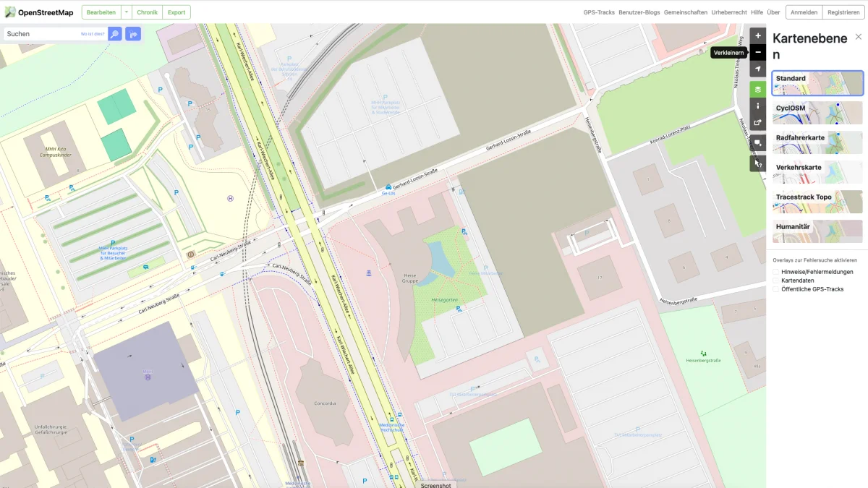The image size is (868, 488).
Task: Click the magnifier search button
Action: [x=115, y=34]
